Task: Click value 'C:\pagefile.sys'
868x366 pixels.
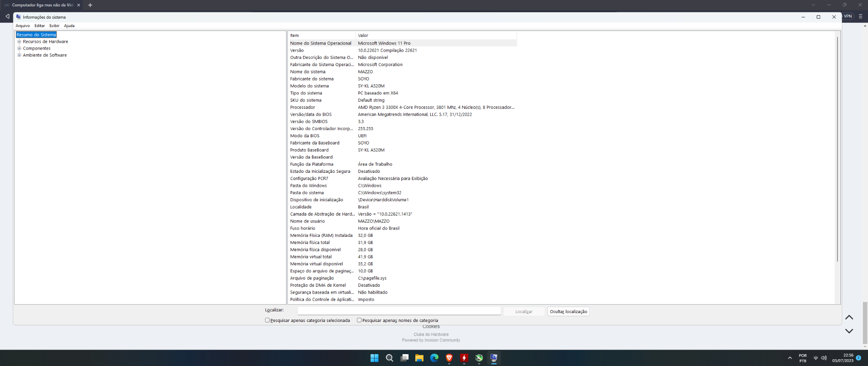Action: pyautogui.click(x=372, y=278)
